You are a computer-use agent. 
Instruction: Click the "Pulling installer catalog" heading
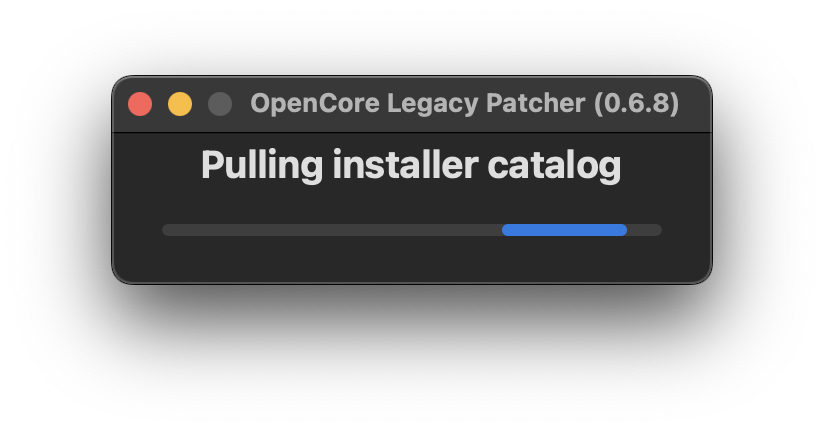pyautogui.click(x=411, y=165)
